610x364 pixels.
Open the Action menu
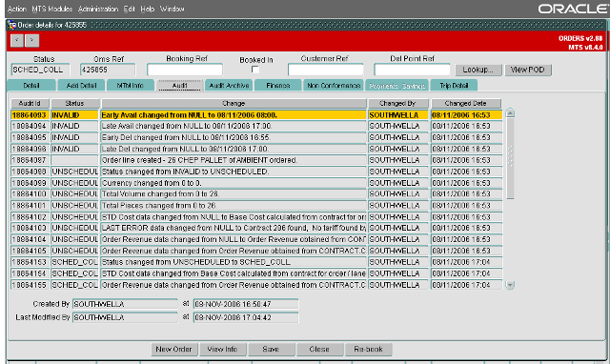click(17, 9)
